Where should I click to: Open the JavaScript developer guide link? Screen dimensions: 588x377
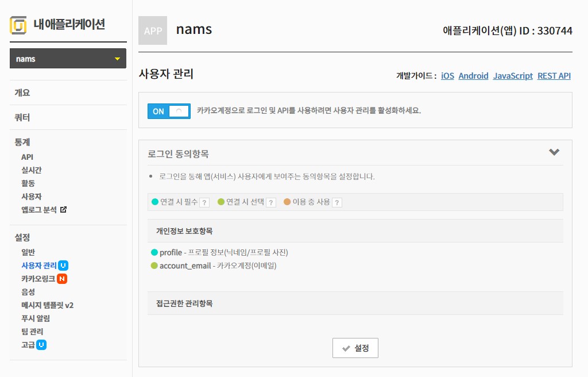coord(513,76)
